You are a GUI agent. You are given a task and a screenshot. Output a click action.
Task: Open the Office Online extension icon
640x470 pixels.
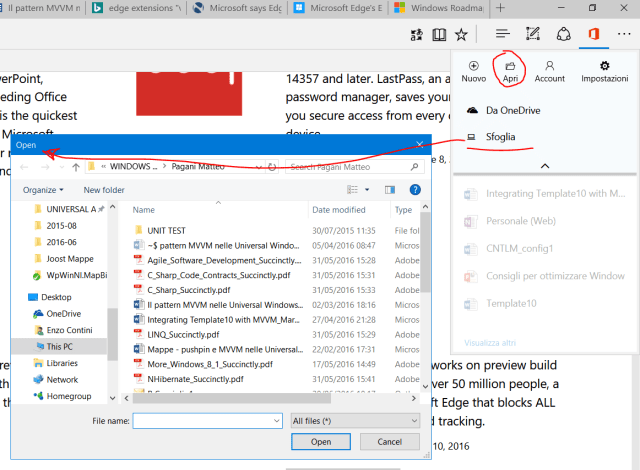point(594,34)
